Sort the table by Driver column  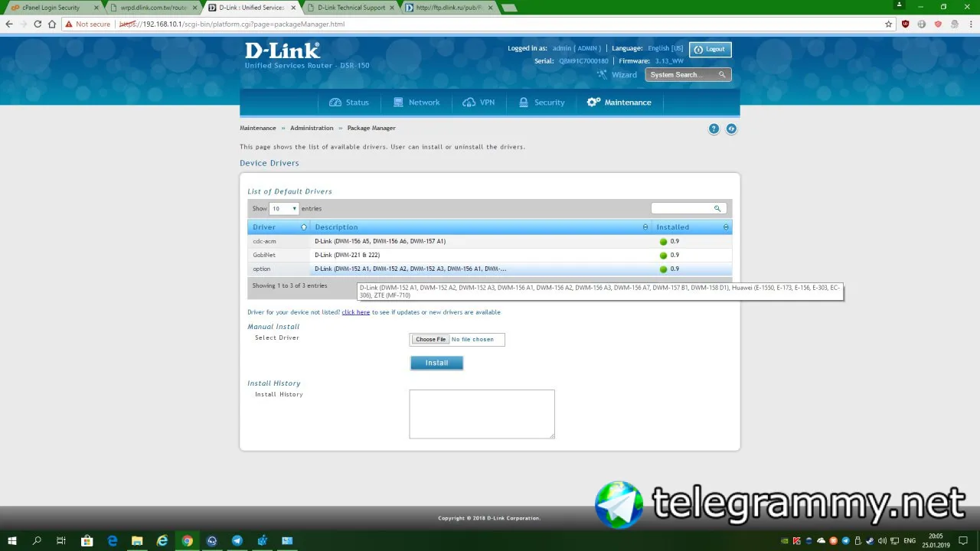pos(279,227)
